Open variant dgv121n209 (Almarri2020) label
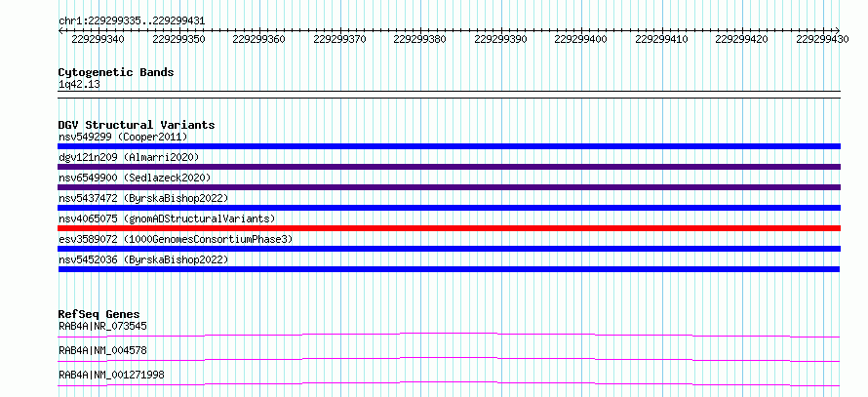This screenshot has height=397, width=868. coord(129,157)
